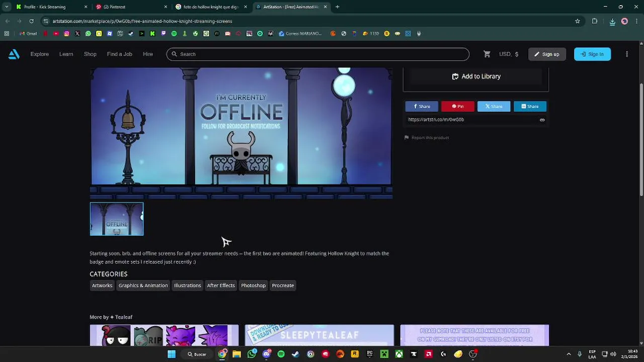Image resolution: width=644 pixels, height=362 pixels.
Task: Open the SleepyTealeaf product card
Action: [319, 335]
